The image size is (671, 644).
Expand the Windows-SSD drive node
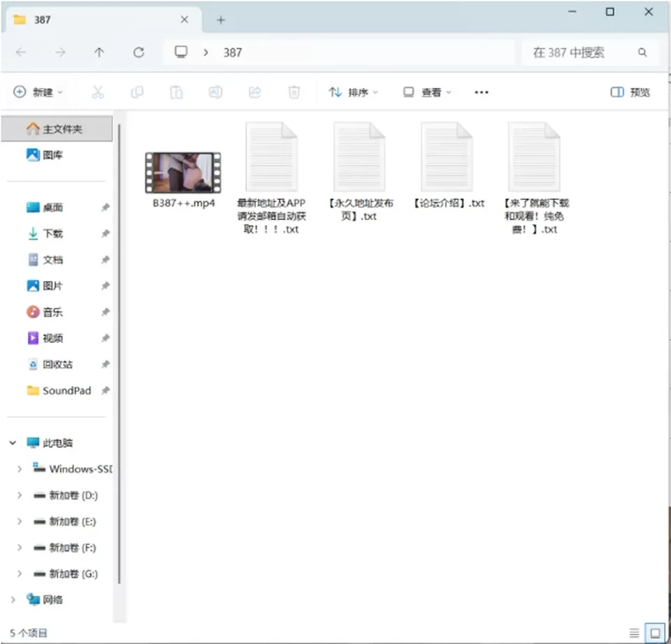click(20, 469)
